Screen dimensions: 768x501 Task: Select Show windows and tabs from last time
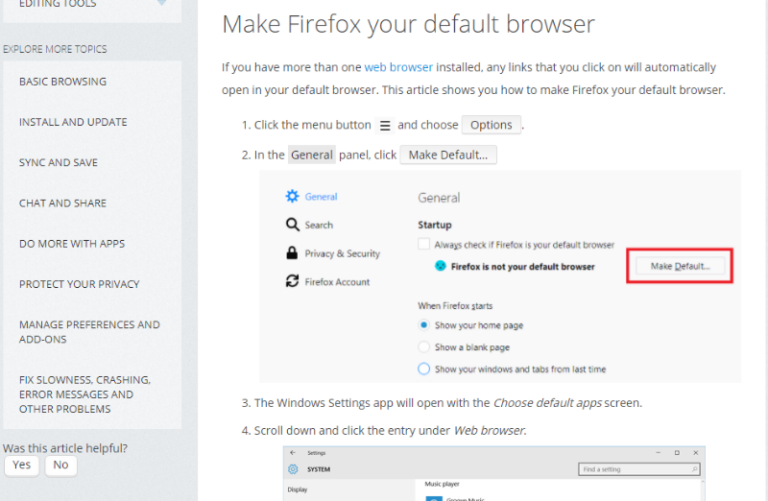[x=424, y=369]
